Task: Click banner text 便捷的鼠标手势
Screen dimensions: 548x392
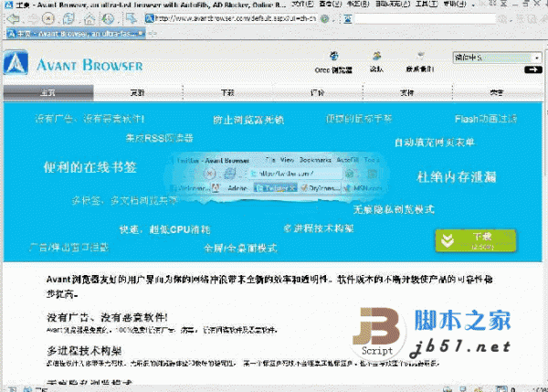Action: coord(359,119)
